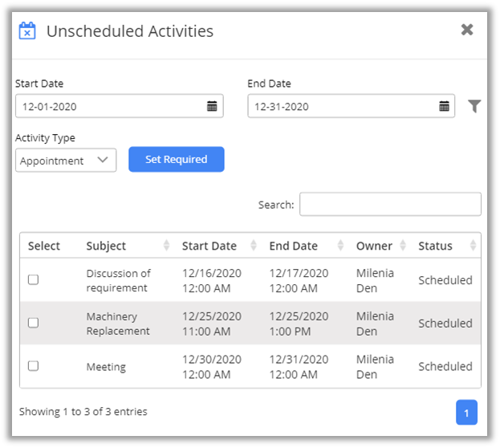Click the Unscheduled Activities calendar icon
The width and height of the screenshot is (500, 448).
point(27,31)
